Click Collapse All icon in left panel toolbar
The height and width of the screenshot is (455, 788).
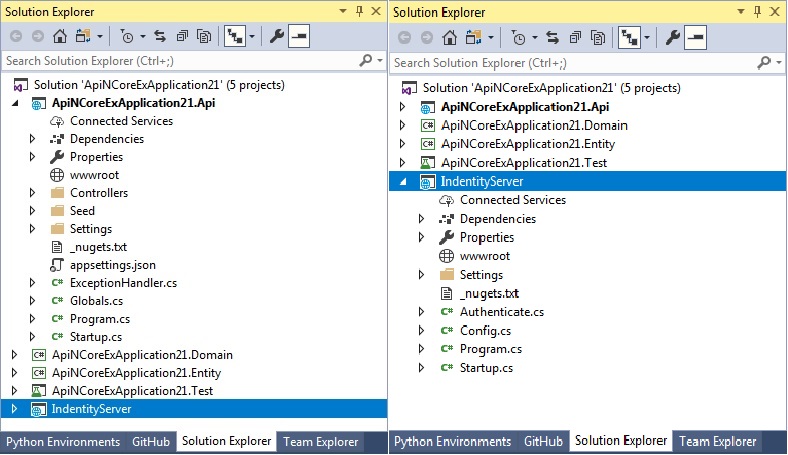183,37
